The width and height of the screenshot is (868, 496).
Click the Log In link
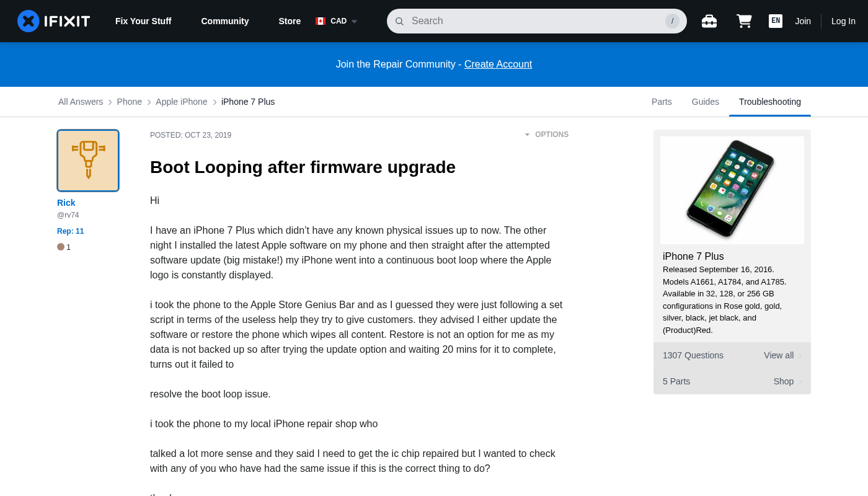click(843, 21)
